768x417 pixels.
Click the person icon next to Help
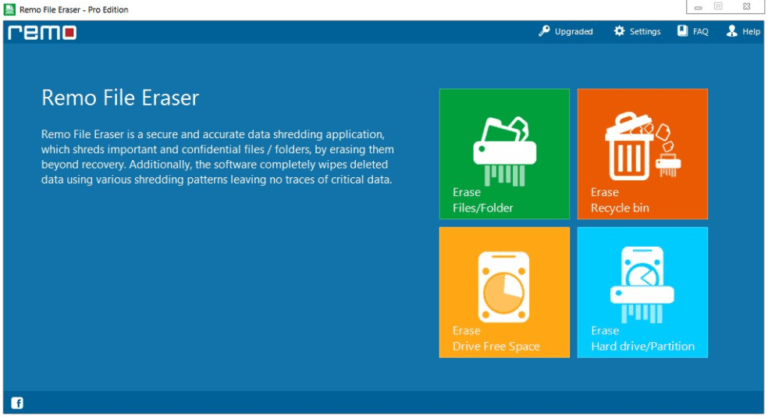pyautogui.click(x=732, y=31)
